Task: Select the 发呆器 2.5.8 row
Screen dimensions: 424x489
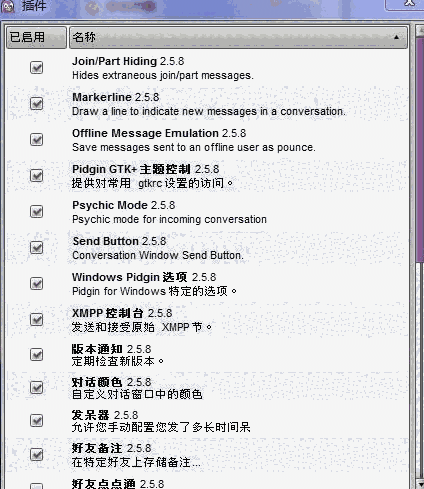Action: click(207, 421)
